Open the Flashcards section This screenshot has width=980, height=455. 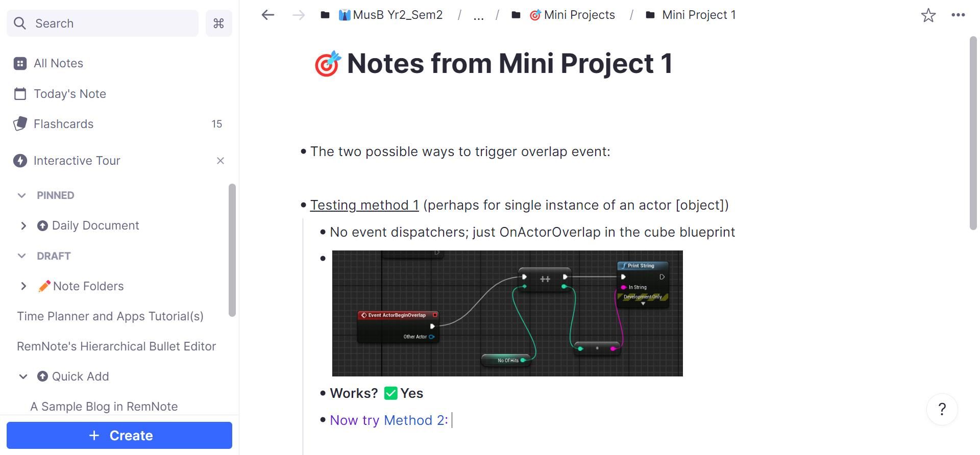63,123
